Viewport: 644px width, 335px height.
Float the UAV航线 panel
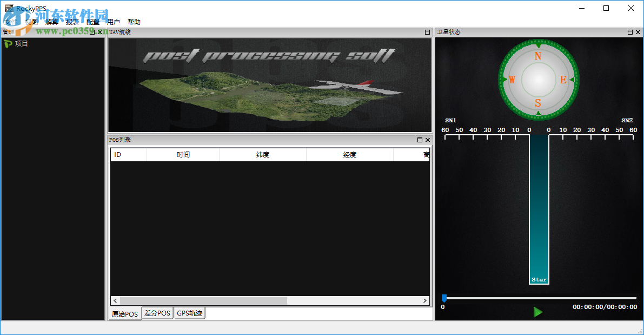pos(427,32)
